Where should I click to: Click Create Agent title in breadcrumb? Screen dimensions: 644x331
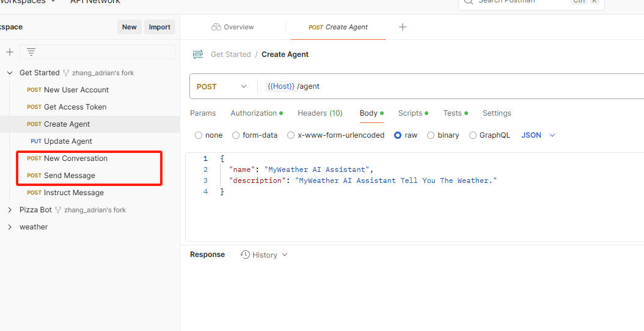(x=285, y=54)
